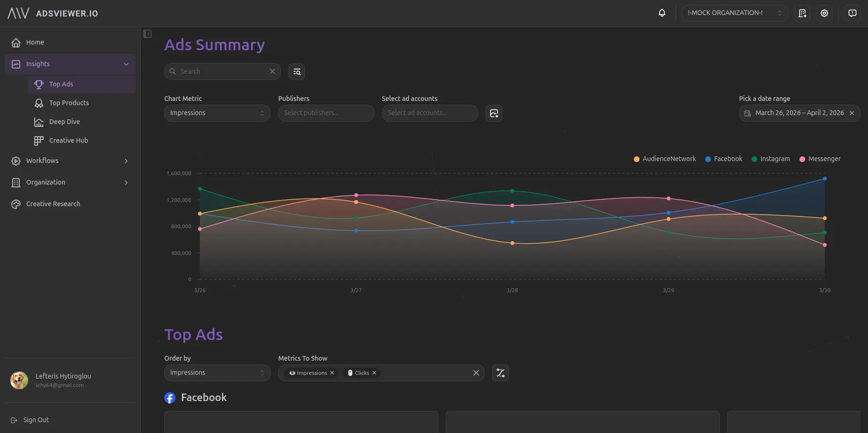Switch to Top Products in Insights
The height and width of the screenshot is (433, 868).
[69, 102]
